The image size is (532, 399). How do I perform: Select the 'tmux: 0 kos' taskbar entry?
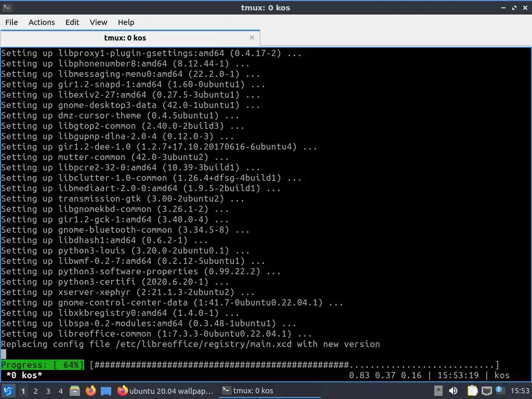[270, 391]
